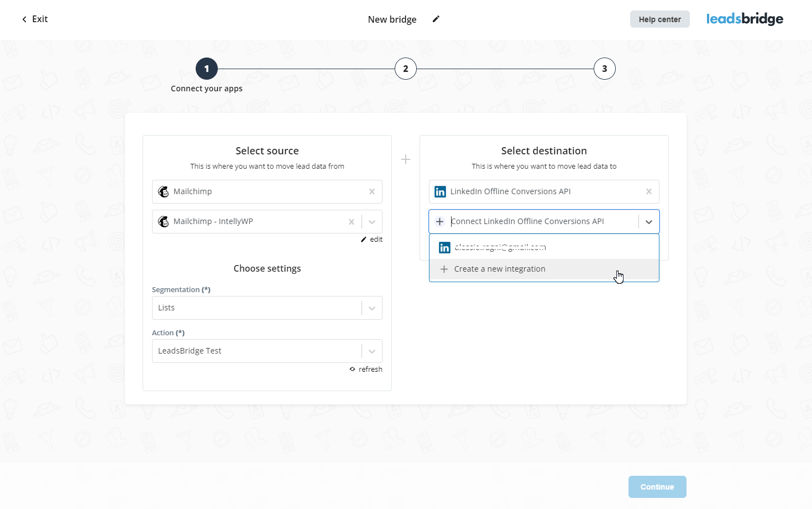812x509 pixels.
Task: Click LinkedIn logo in destination field
Action: coord(440,191)
